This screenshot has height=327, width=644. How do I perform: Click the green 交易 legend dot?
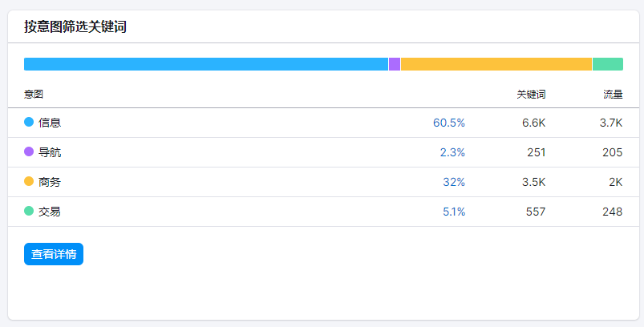click(29, 211)
